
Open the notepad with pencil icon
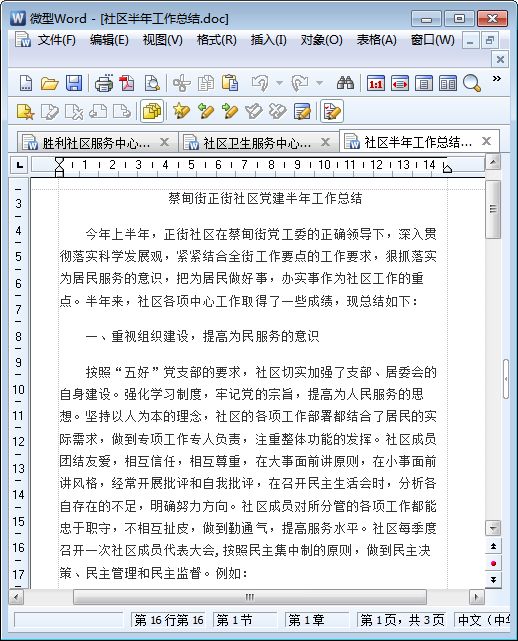coord(302,111)
